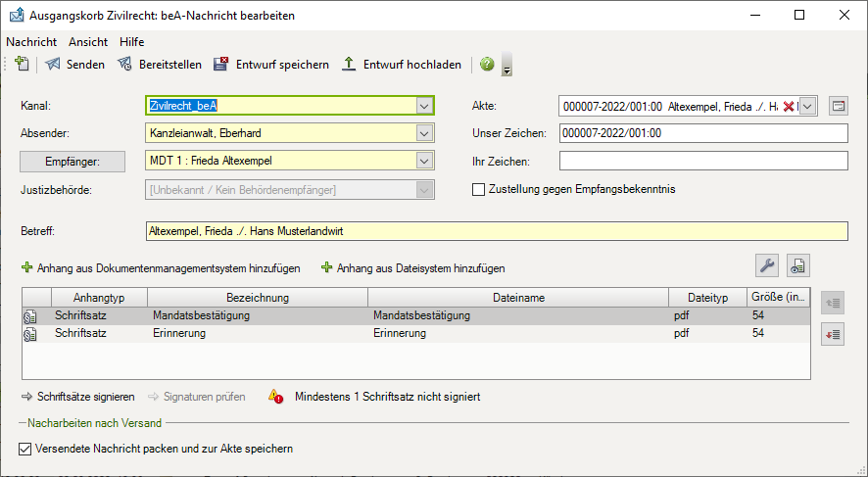Open the Nachricht menu

click(31, 42)
